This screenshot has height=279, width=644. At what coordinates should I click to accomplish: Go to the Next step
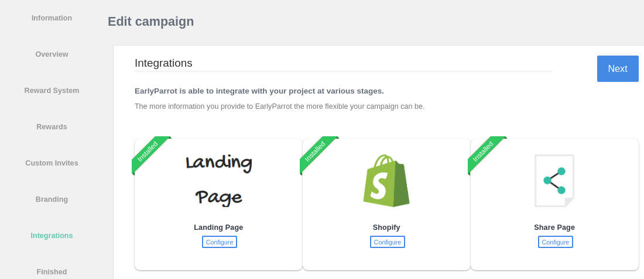pyautogui.click(x=618, y=68)
